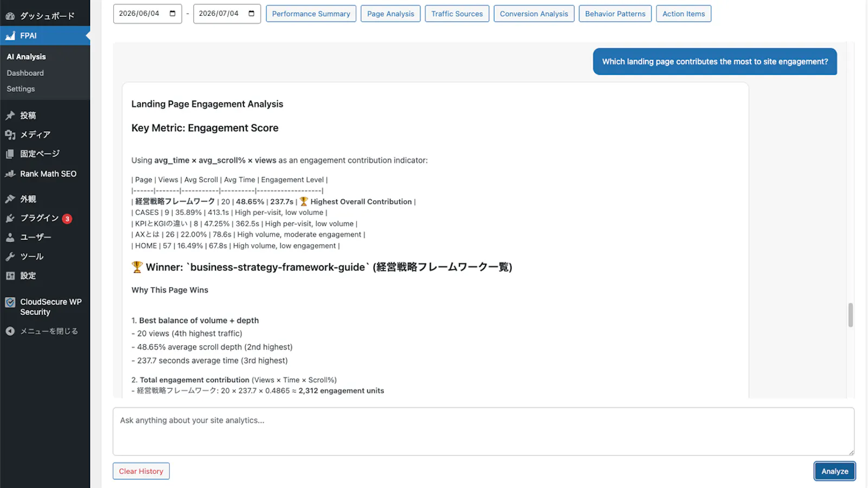Viewport: 868px width, 488px height.
Task: Click the settings icon beside 設定
Action: [10, 276]
